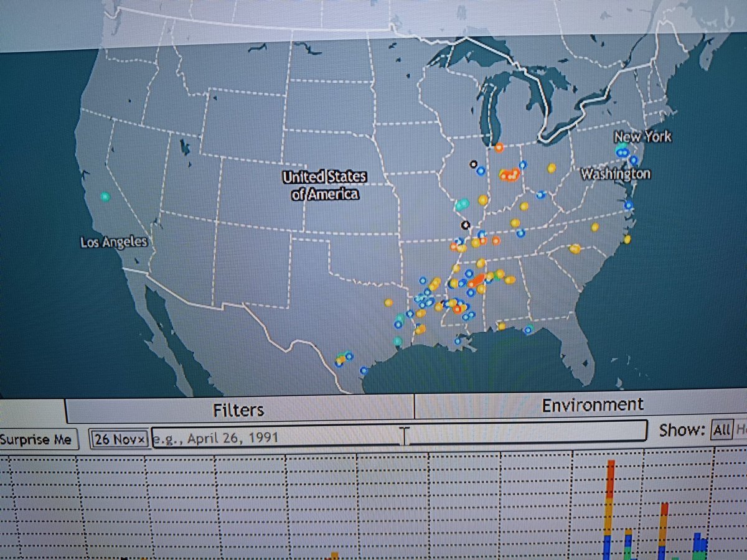Select yellow marker on North Carolina coast
The width and height of the screenshot is (747, 560).
[627, 239]
